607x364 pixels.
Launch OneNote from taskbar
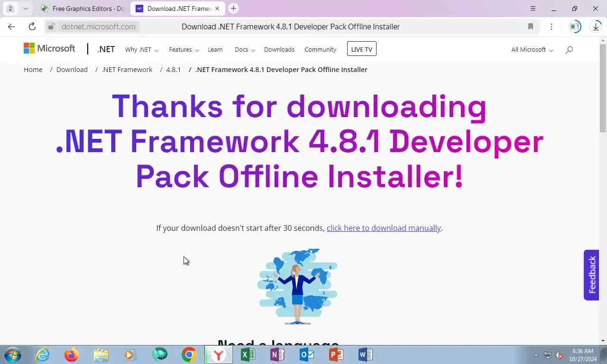pyautogui.click(x=277, y=355)
